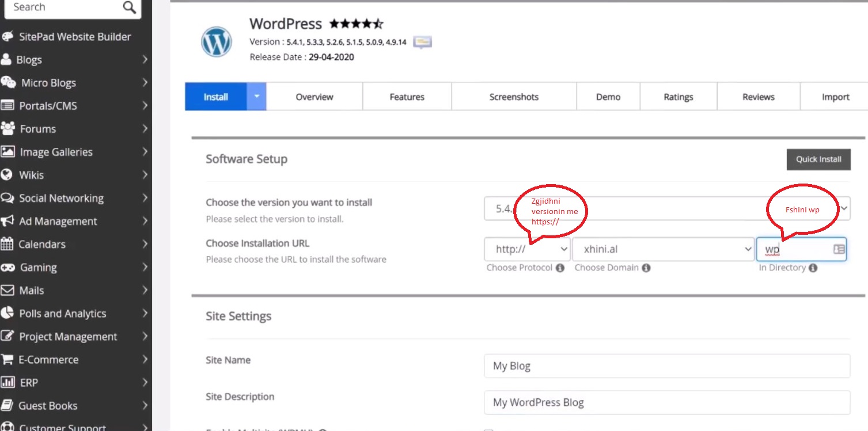This screenshot has width=868, height=431.
Task: Expand the Portals/CMS category
Action: (x=145, y=105)
